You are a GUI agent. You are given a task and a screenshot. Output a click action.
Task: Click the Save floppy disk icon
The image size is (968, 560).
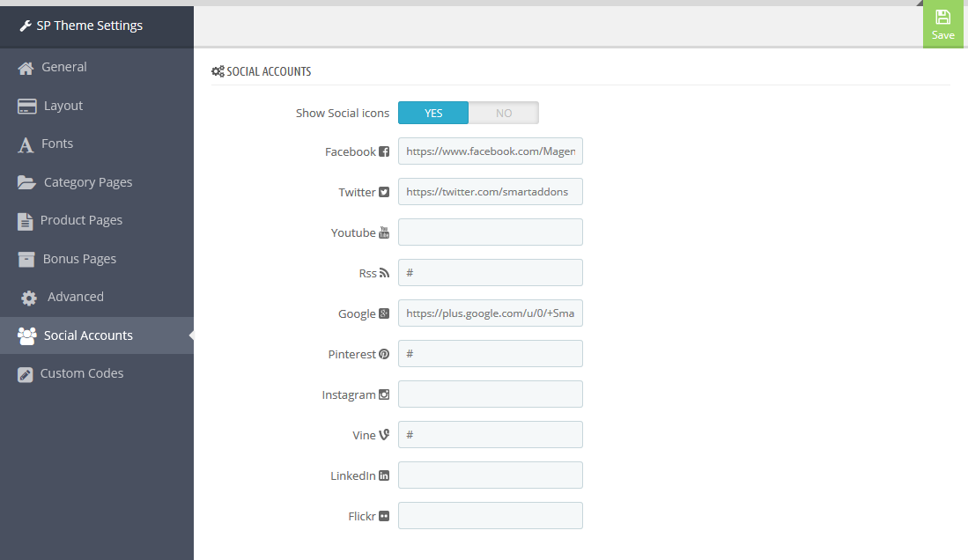(x=942, y=17)
